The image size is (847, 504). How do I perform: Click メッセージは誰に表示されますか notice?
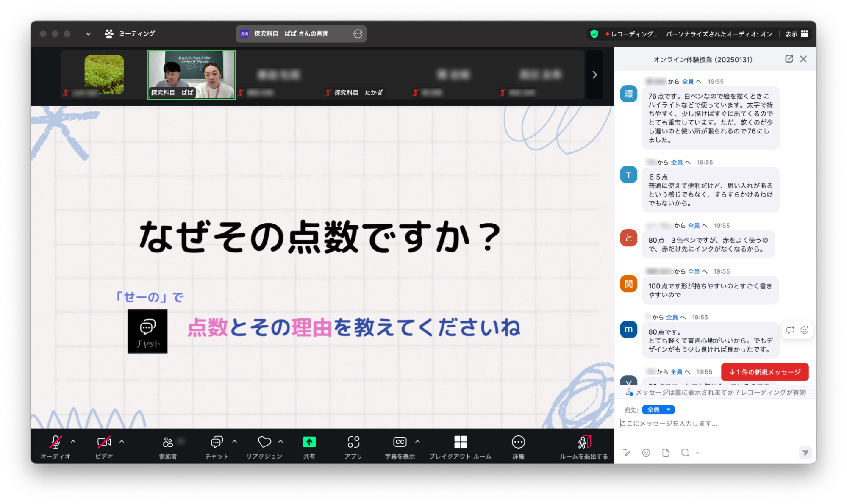coord(716,392)
